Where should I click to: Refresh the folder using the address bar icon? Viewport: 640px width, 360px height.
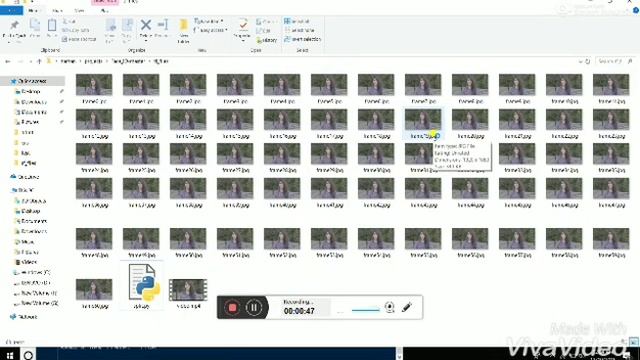(x=588, y=61)
